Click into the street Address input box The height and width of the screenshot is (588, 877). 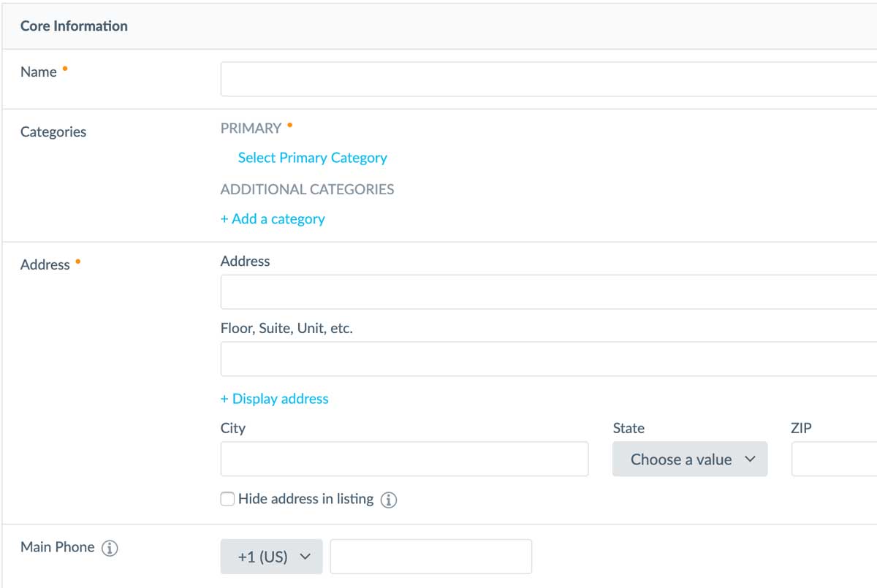click(x=548, y=292)
